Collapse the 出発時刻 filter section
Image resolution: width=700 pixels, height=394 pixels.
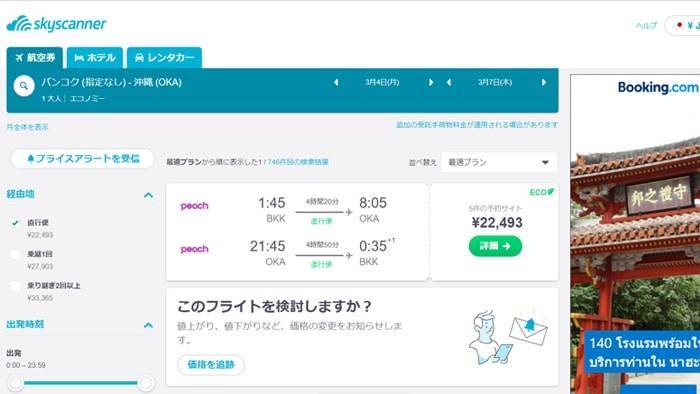click(148, 325)
